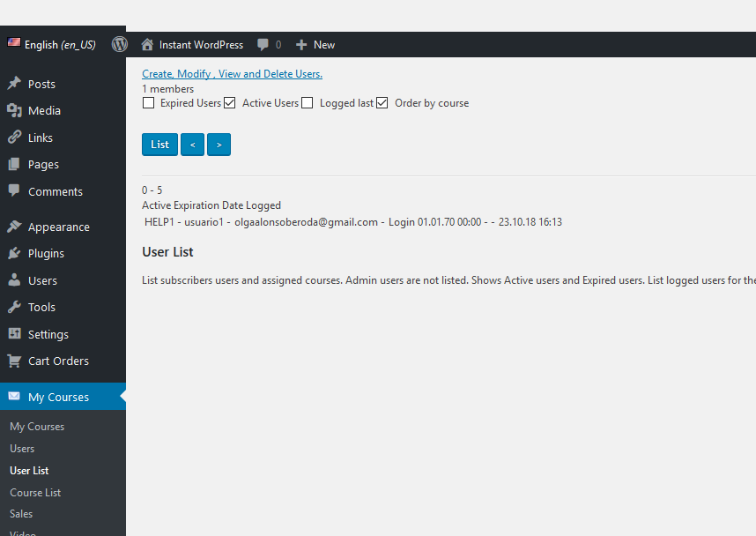Click the 23.10.18 16:13 logged date

pyautogui.click(x=530, y=222)
